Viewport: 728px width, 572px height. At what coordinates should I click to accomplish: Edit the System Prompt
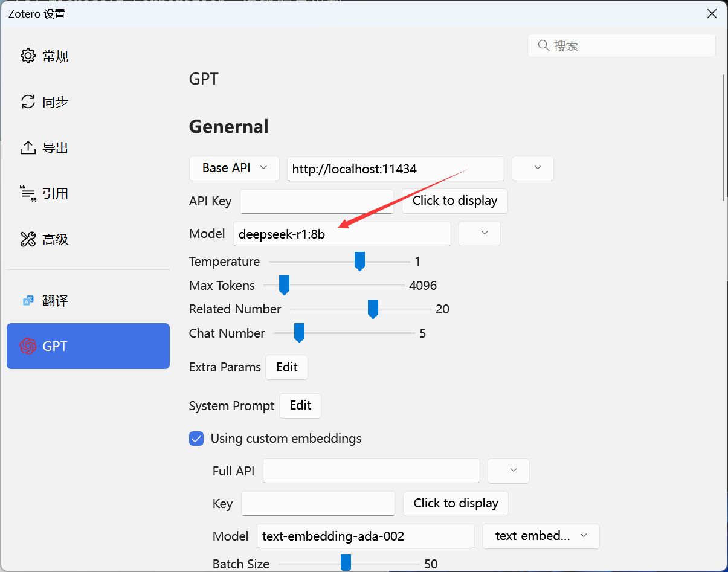(300, 406)
